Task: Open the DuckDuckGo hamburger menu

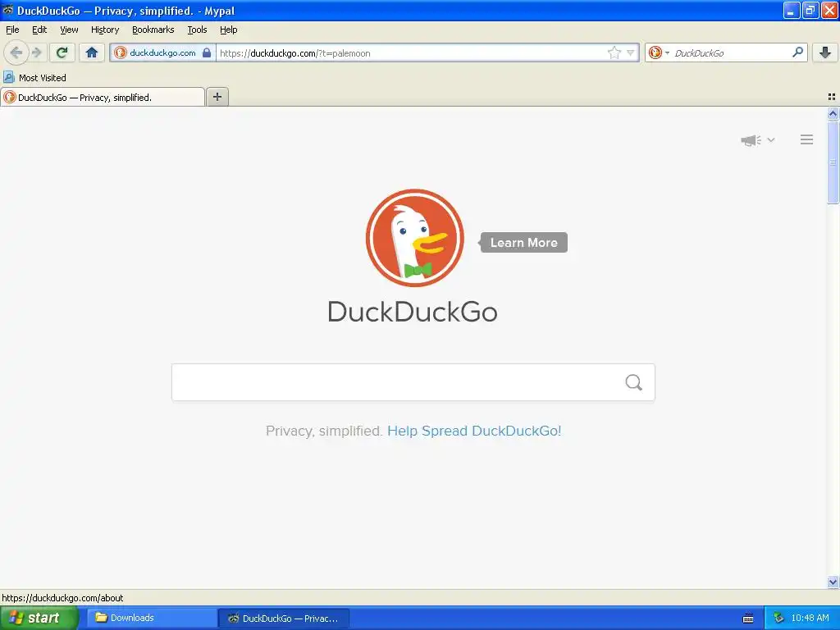Action: point(807,139)
